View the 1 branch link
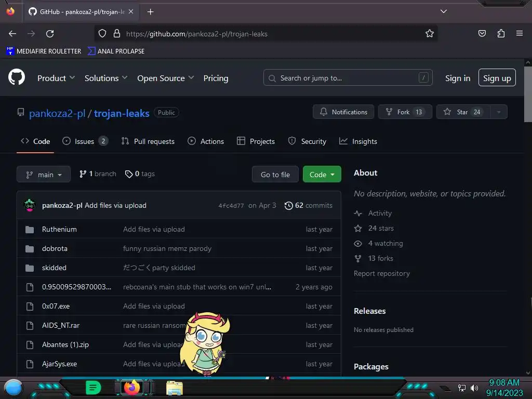 pos(98,174)
